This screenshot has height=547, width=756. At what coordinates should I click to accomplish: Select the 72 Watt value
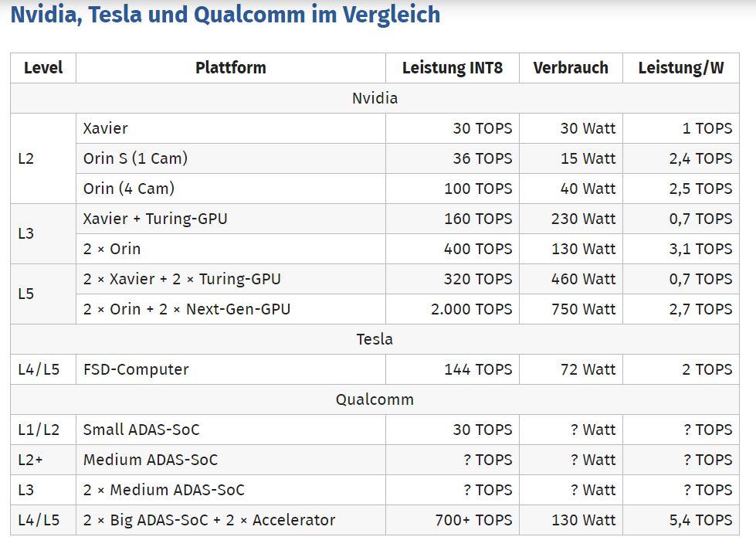click(588, 369)
